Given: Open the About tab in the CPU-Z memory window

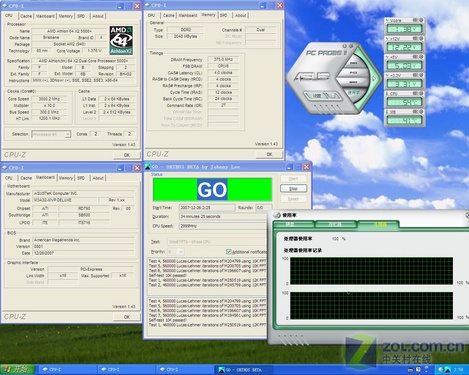Looking at the screenshot, I should (240, 15).
